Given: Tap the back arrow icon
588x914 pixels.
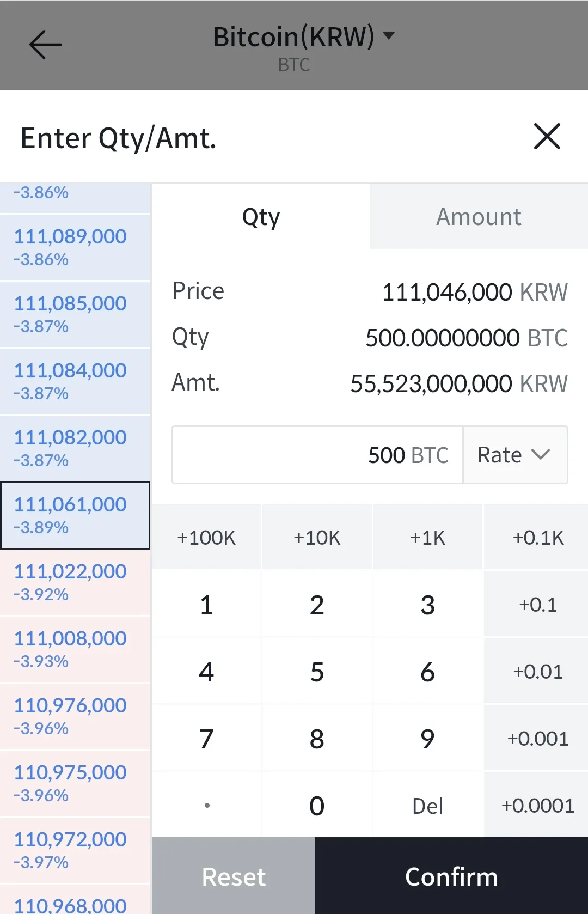Looking at the screenshot, I should pos(46,45).
